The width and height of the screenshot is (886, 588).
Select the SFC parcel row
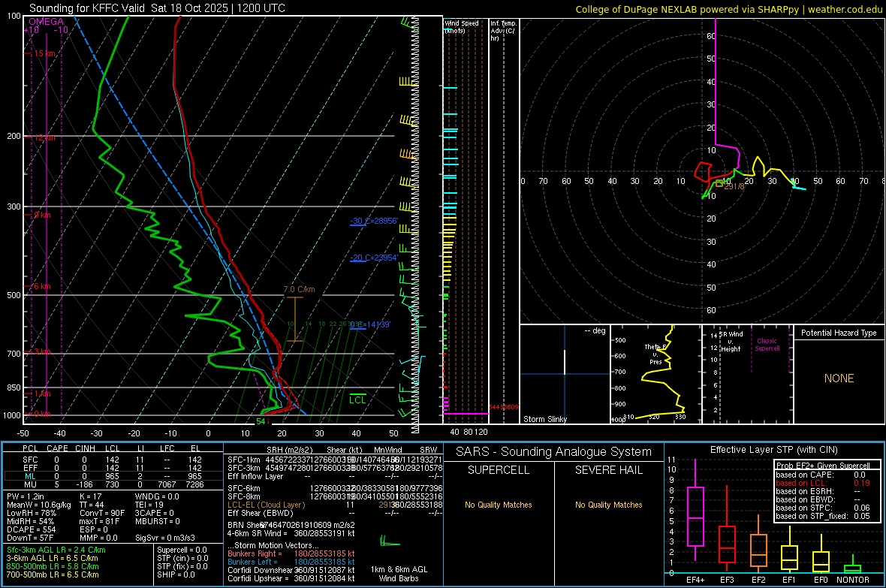112,460
